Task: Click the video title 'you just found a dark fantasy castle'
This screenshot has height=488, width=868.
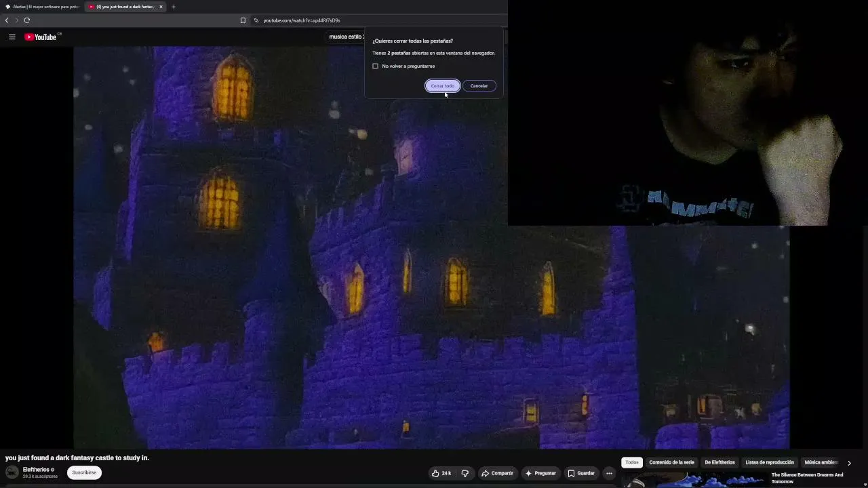Action: pyautogui.click(x=77, y=458)
